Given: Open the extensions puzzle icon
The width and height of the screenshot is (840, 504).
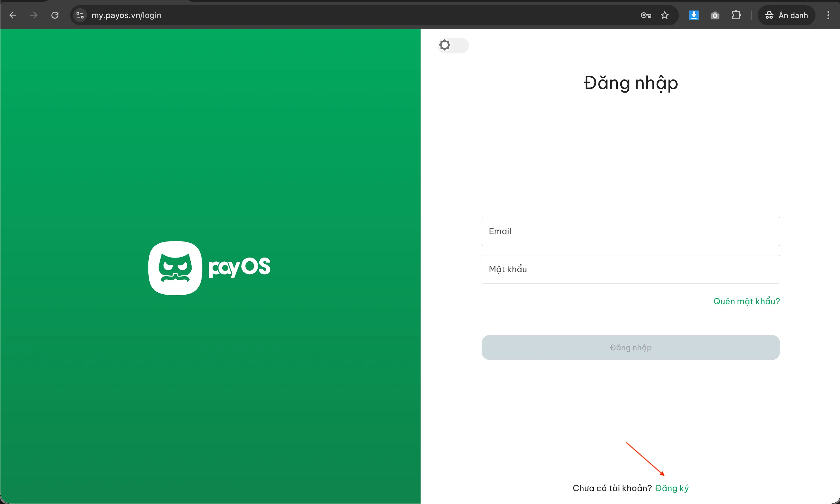Looking at the screenshot, I should tap(736, 15).
